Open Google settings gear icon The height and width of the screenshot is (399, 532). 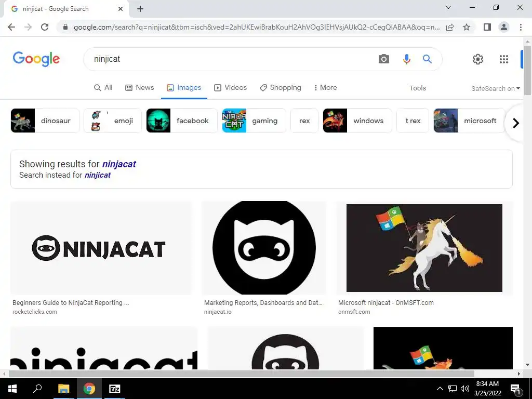click(478, 59)
